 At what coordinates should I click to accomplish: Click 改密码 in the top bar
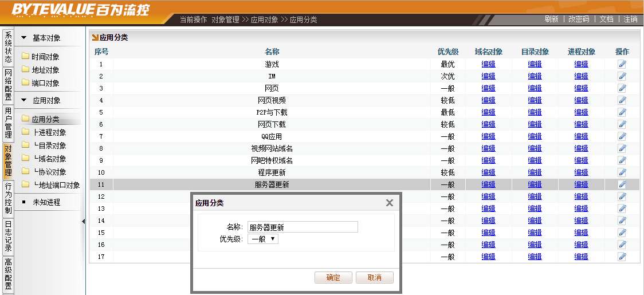(x=578, y=19)
